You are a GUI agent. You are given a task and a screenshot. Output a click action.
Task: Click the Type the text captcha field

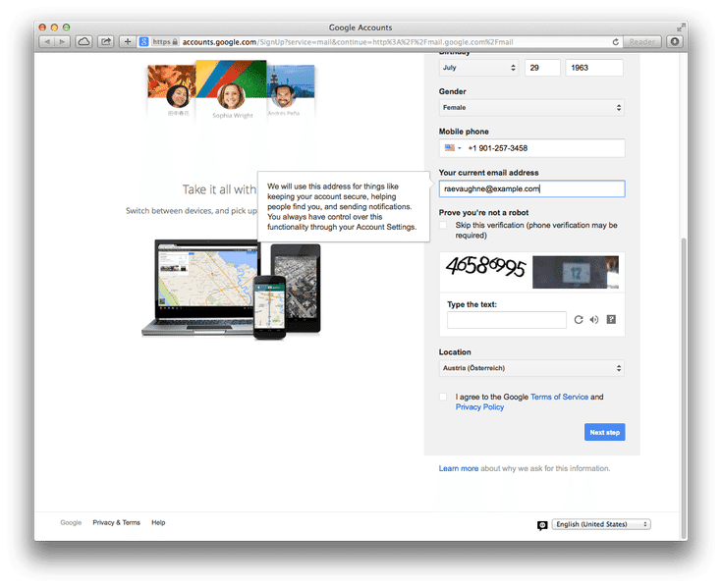[507, 320]
